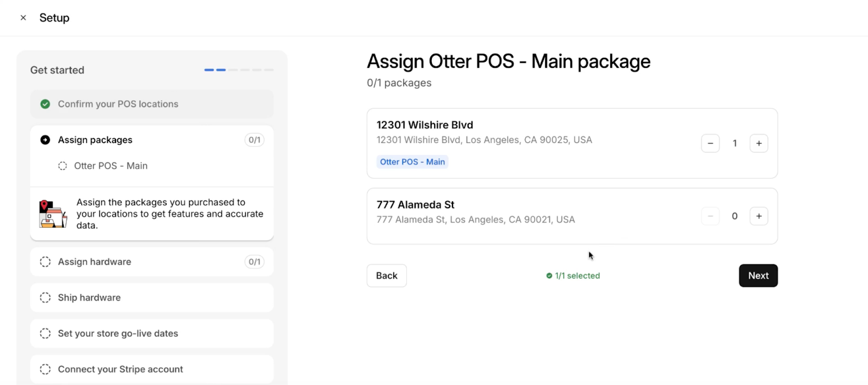Image resolution: width=868 pixels, height=385 pixels.
Task: Increase package count for 12301 Wilshire Blvd
Action: 759,144
